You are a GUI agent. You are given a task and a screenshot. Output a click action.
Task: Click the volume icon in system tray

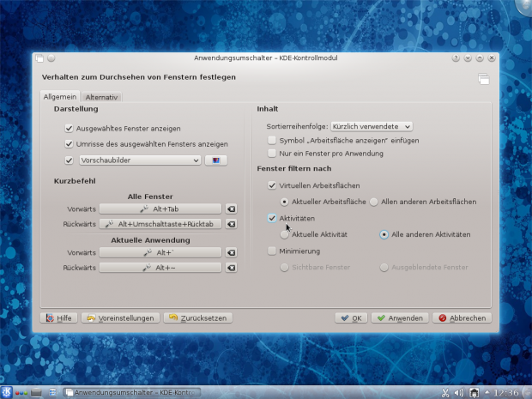tap(458, 393)
